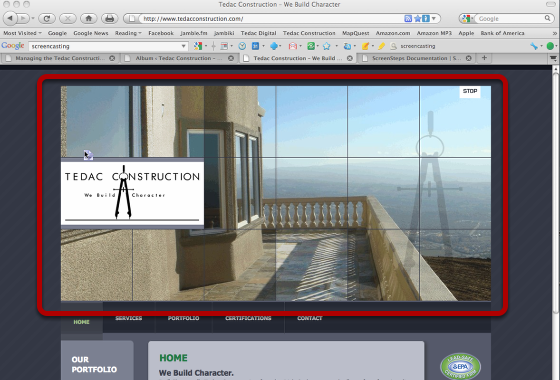Click the magnifier in the Google search box

548,18
